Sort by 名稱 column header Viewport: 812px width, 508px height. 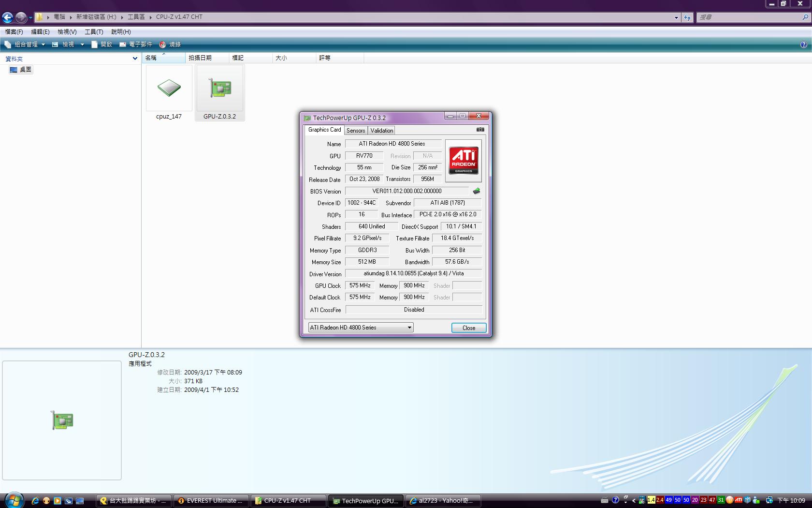(164, 58)
